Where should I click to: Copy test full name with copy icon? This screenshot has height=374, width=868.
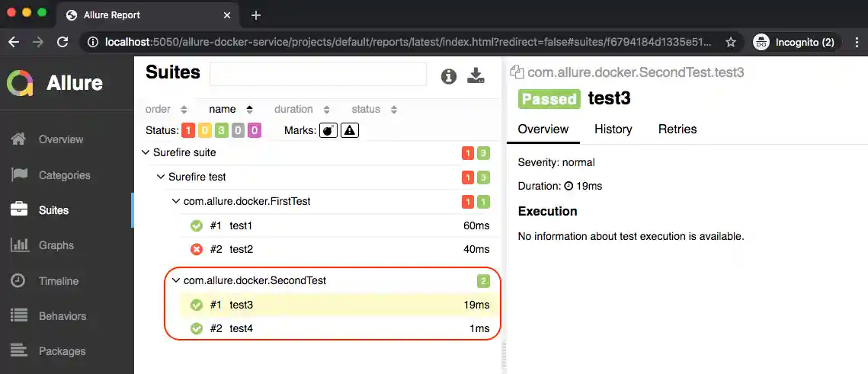coord(517,72)
